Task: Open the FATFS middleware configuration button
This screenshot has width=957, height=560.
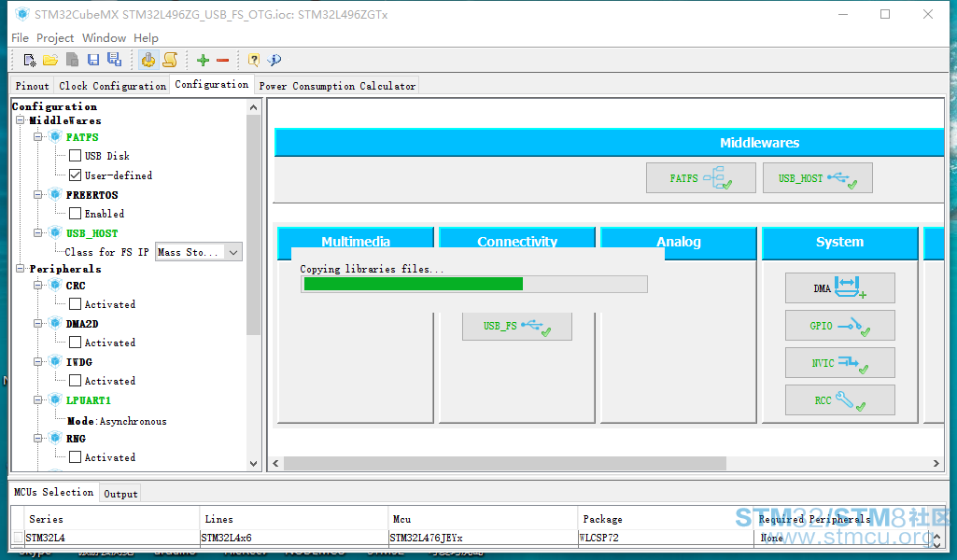Action: click(700, 178)
